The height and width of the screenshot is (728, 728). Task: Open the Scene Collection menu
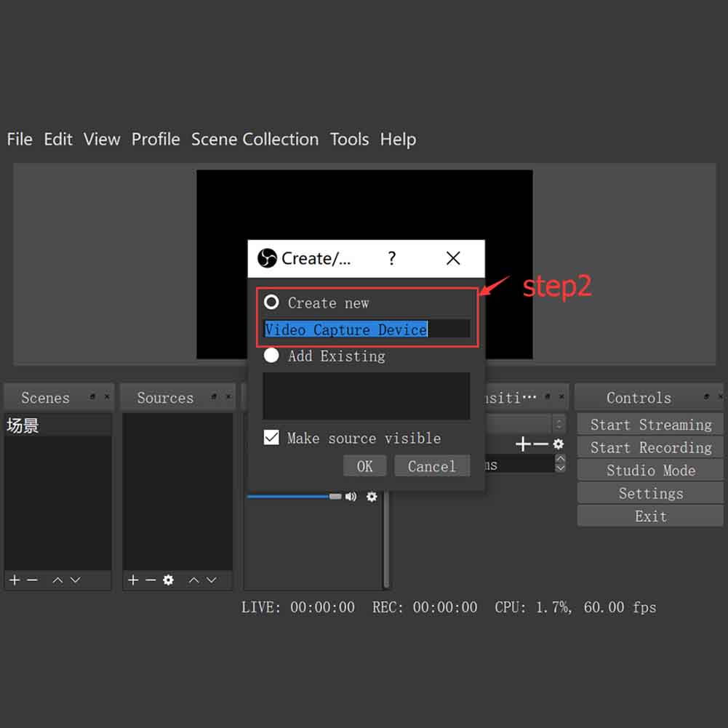(255, 140)
